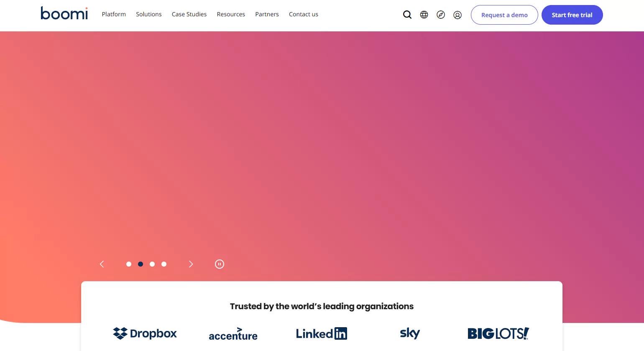Click Request a demo button
This screenshot has width=644, height=351.
[504, 15]
